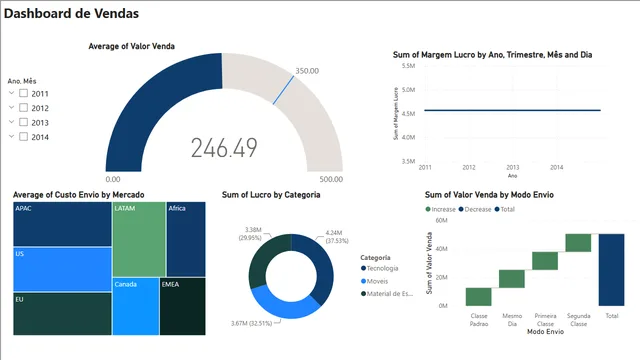Expand the 2012 slicer chevron

tap(11, 107)
